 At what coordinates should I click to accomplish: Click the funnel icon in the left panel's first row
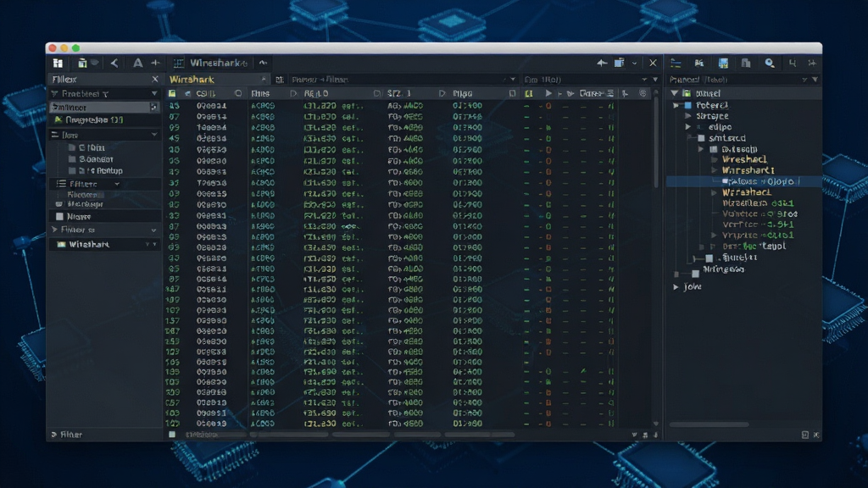[x=54, y=93]
